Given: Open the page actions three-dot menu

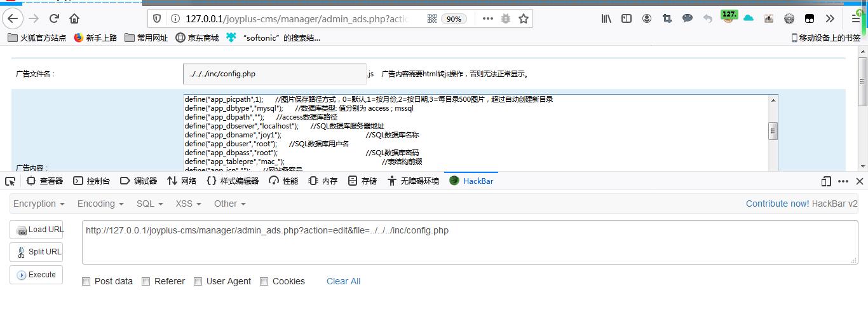Looking at the screenshot, I should point(488,18).
